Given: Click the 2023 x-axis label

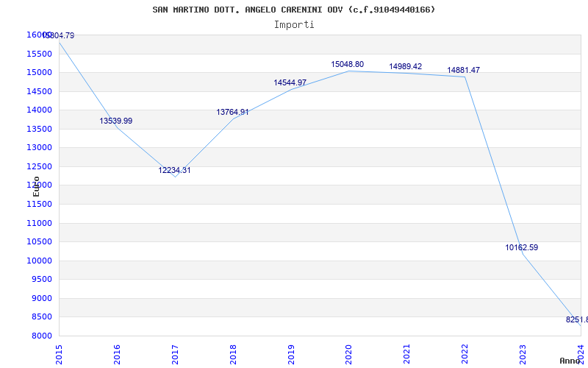Looking at the screenshot, I should click(523, 354).
